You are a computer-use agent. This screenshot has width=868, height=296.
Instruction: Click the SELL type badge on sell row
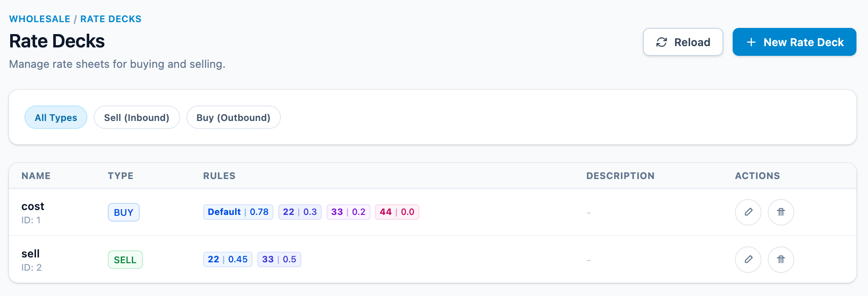point(126,260)
